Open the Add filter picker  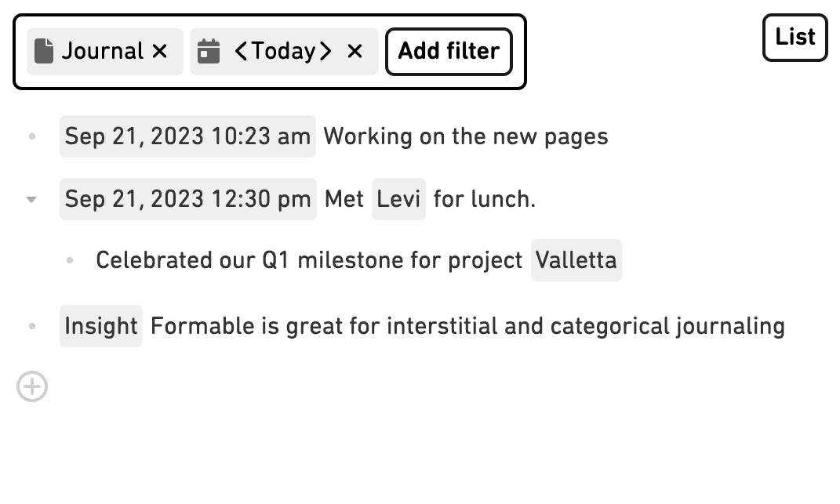click(449, 51)
